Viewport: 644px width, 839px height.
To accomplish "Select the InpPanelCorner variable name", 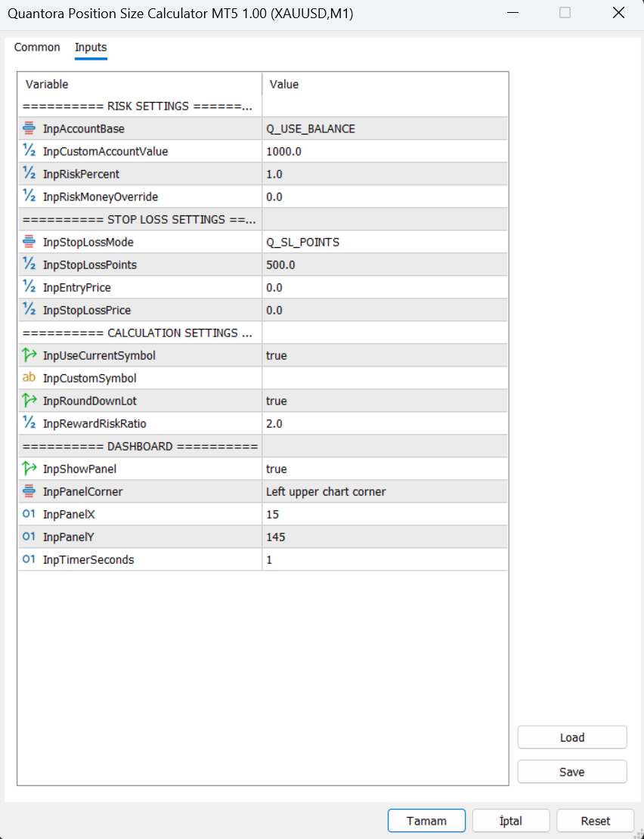I will [83, 491].
